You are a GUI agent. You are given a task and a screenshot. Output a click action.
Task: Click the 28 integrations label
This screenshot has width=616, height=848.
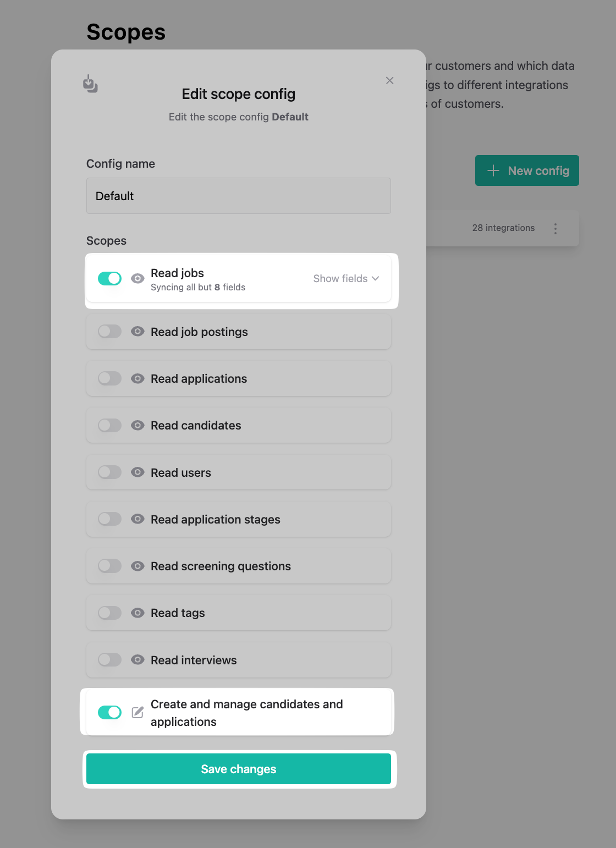[503, 228]
